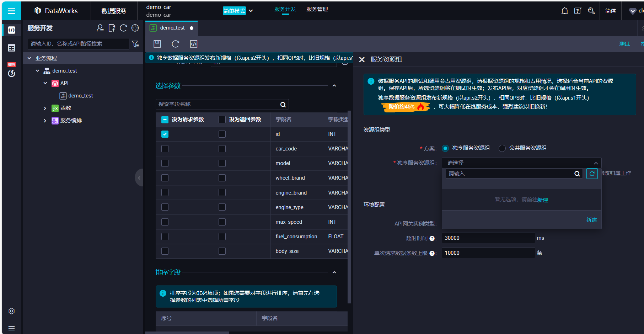The height and width of the screenshot is (334, 644).
Task: Select the service development code sidebar icon
Action: (12, 30)
